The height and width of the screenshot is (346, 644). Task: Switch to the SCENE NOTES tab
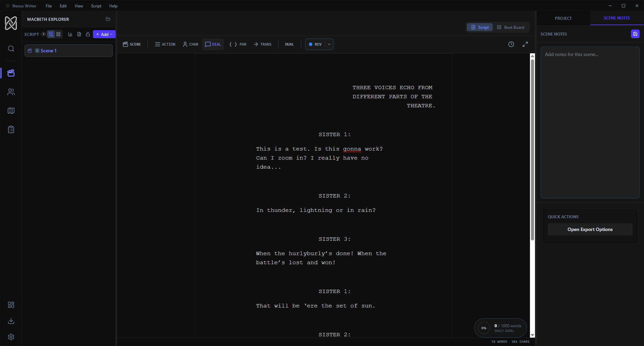617,18
